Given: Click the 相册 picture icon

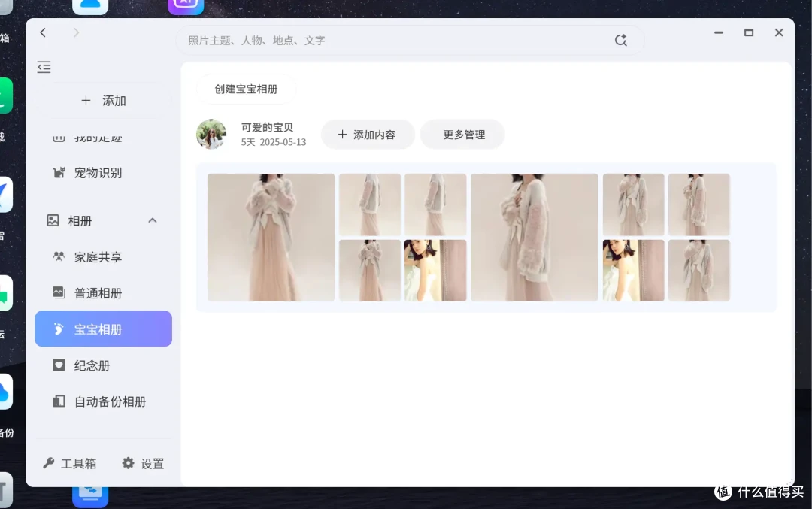Looking at the screenshot, I should (53, 220).
